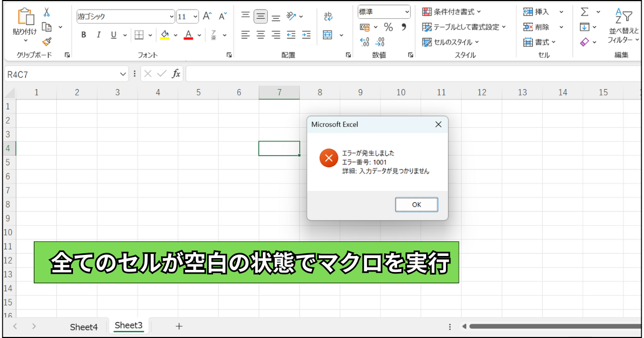The width and height of the screenshot is (644, 338).
Task: Select the Sheet3 tab
Action: [129, 326]
